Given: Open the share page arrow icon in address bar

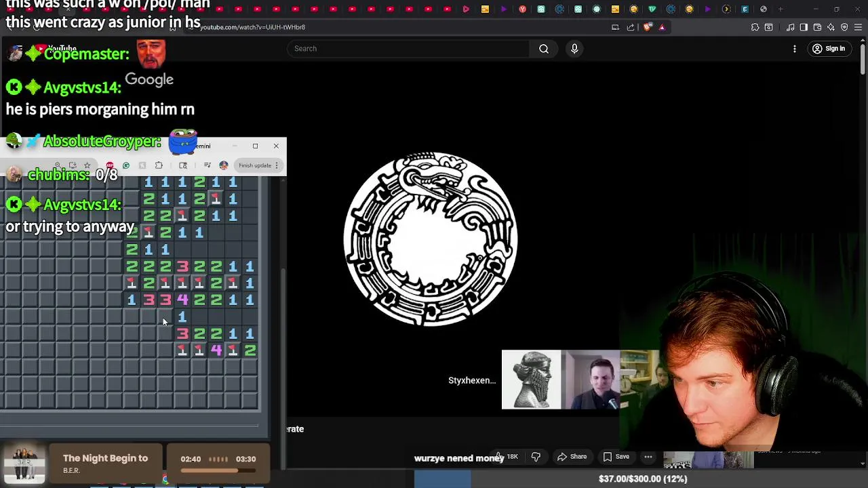Looking at the screenshot, I should point(631,27).
